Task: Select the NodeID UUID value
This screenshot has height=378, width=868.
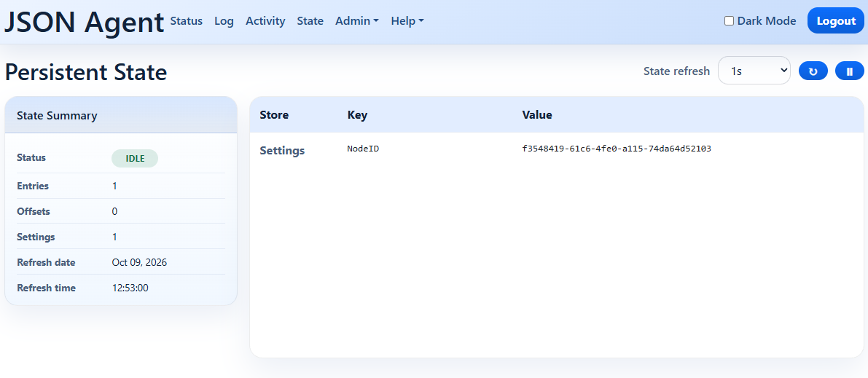Action: click(617, 149)
